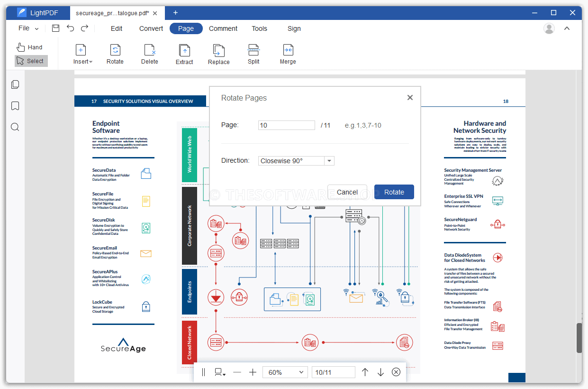Click the SecureData text in document
This screenshot has width=588, height=389.
pos(104,170)
